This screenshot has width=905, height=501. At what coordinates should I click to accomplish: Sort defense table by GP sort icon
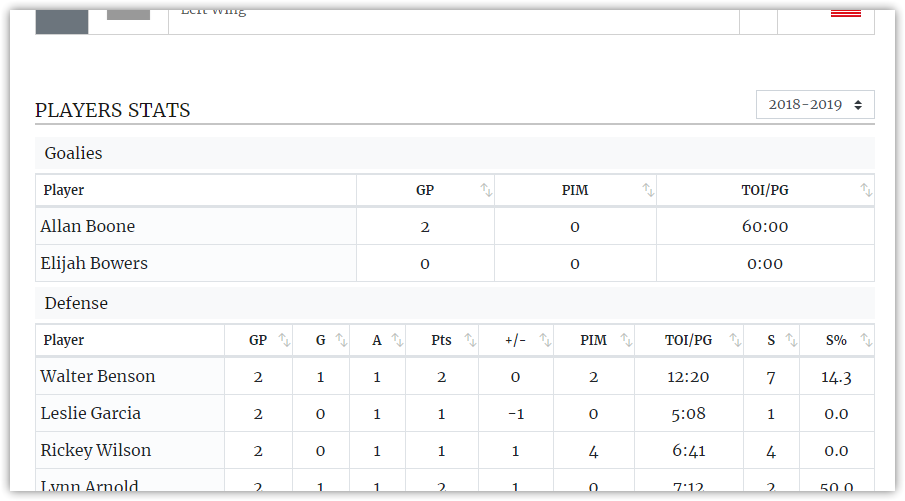pos(284,340)
